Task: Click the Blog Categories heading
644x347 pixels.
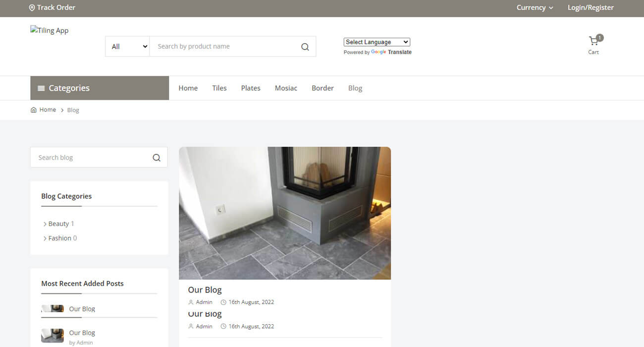Action: click(66, 196)
